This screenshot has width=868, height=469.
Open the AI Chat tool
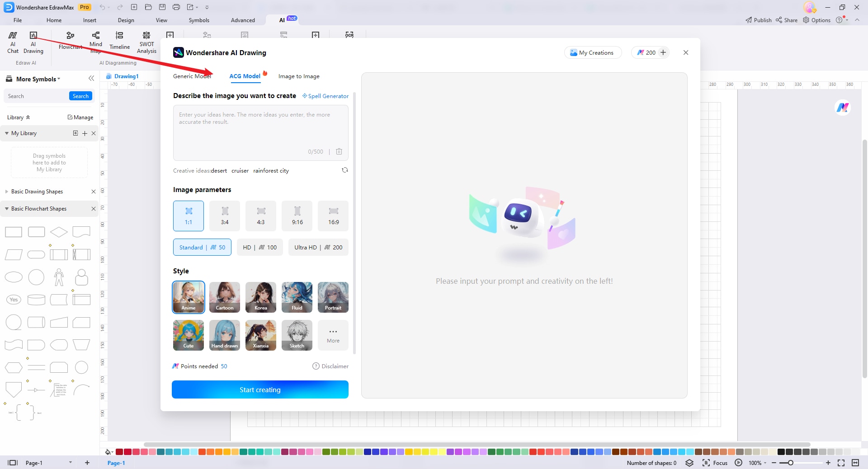[13, 42]
